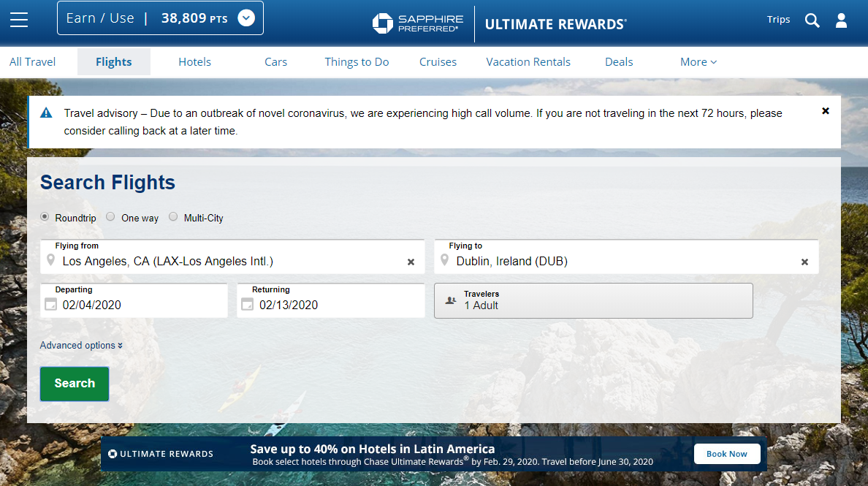View the Deals tab
Viewport: 868px width, 486px height.
pyautogui.click(x=619, y=62)
